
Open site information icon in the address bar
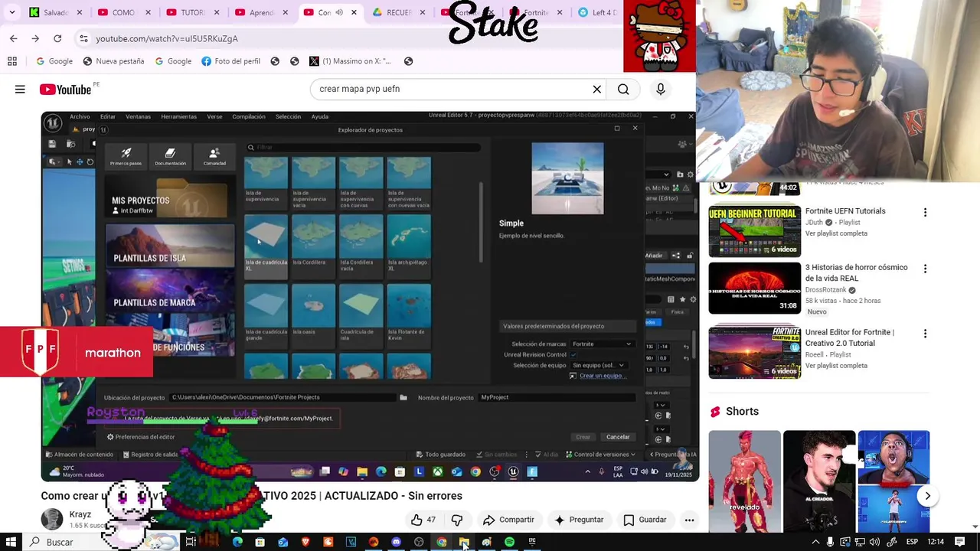coord(83,38)
